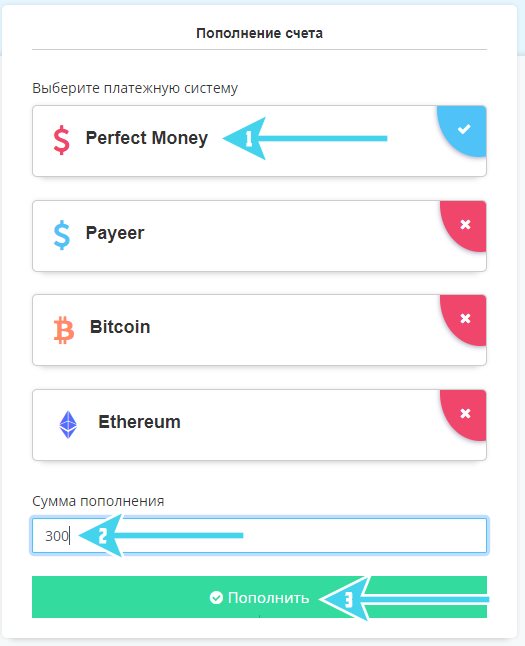Click the blue checkmark badge on Perfect Money
Image resolution: width=525 pixels, height=646 pixels.
[463, 130]
